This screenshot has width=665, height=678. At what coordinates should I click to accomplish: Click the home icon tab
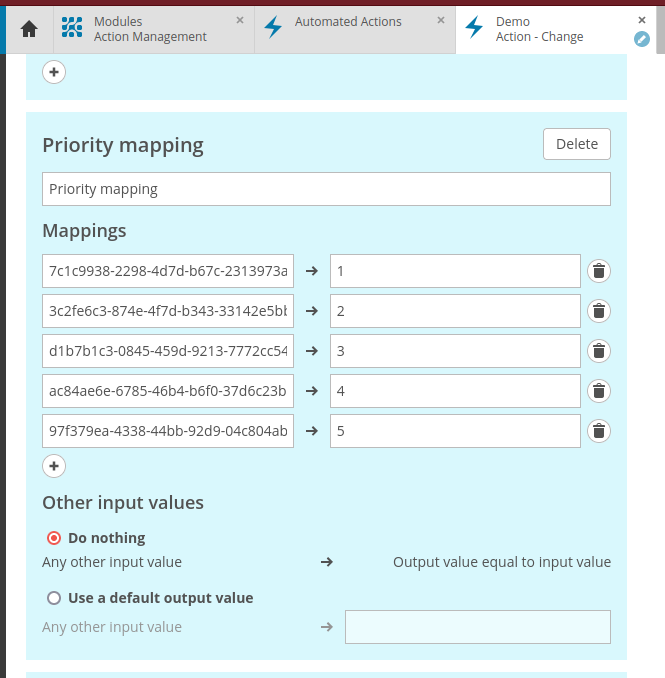point(29,29)
